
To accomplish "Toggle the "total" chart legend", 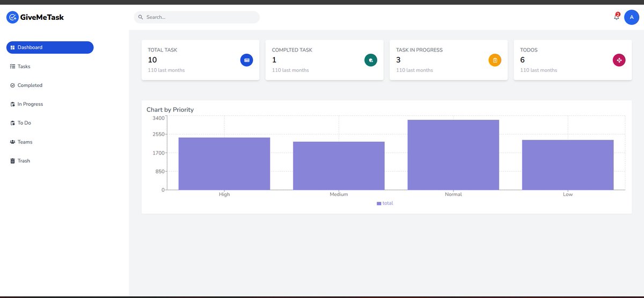I will pyautogui.click(x=385, y=203).
